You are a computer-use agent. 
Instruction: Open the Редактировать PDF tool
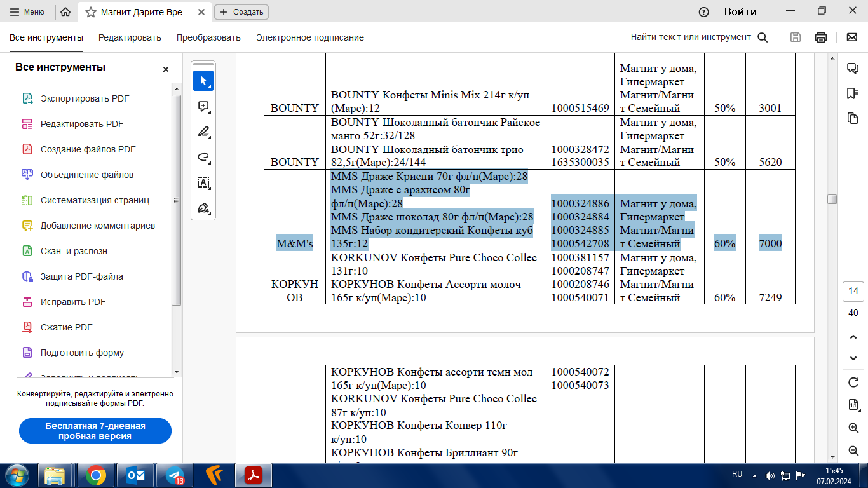[82, 124]
